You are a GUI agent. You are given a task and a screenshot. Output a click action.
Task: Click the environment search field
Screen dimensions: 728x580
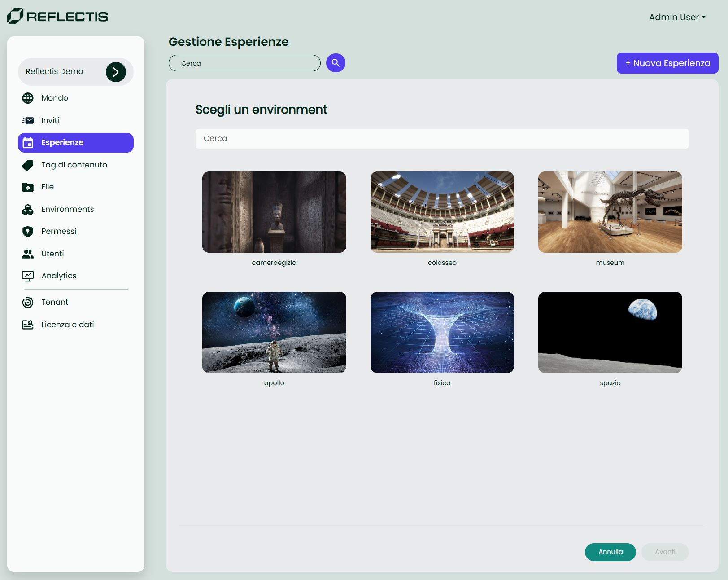(441, 138)
